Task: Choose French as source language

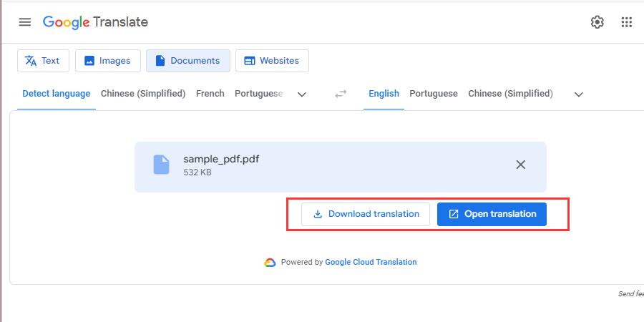Action: [210, 94]
